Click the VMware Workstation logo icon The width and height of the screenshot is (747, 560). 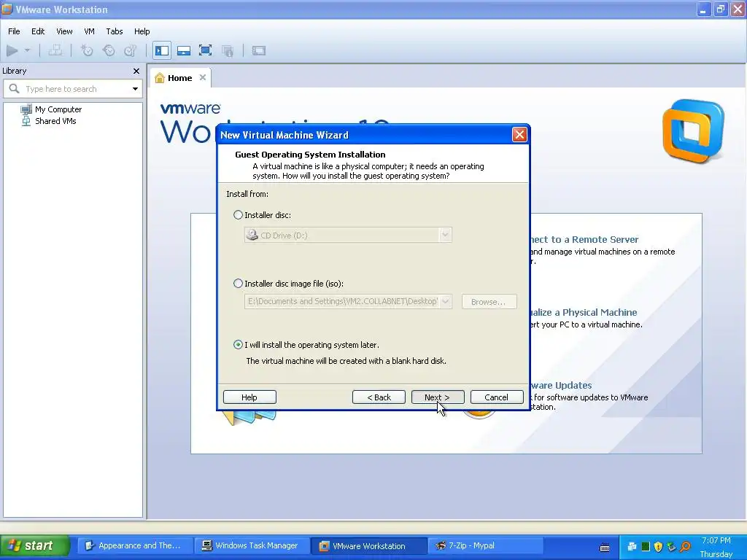point(693,131)
